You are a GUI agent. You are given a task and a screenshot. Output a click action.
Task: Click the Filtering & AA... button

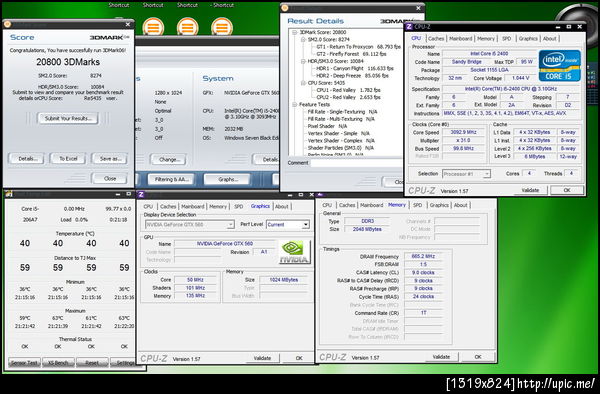click(x=171, y=179)
